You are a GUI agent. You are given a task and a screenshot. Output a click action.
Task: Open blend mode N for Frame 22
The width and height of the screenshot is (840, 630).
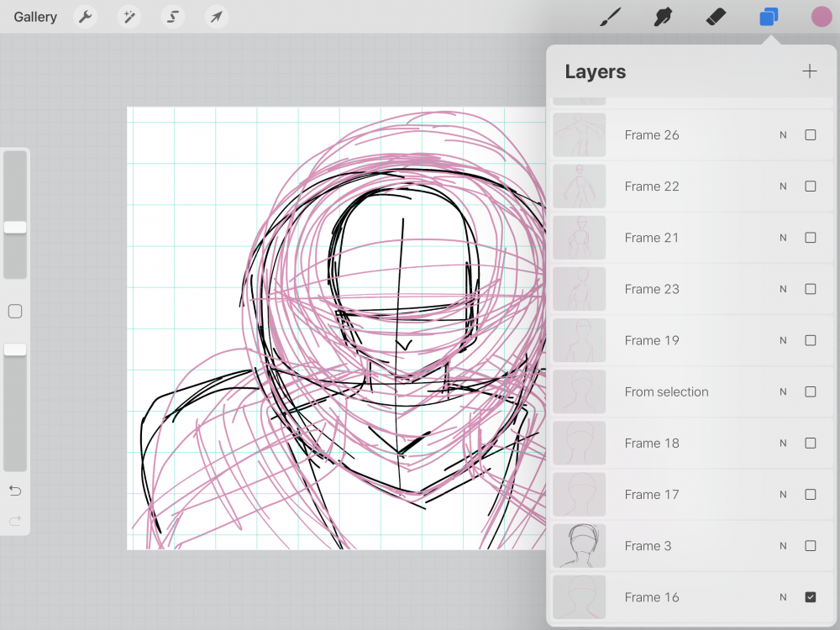pyautogui.click(x=783, y=186)
